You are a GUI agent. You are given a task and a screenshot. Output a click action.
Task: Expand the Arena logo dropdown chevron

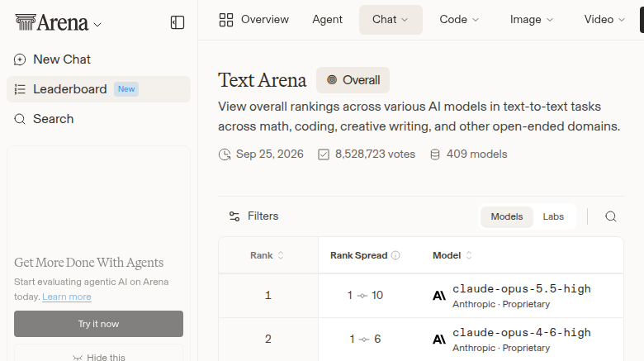pyautogui.click(x=97, y=25)
